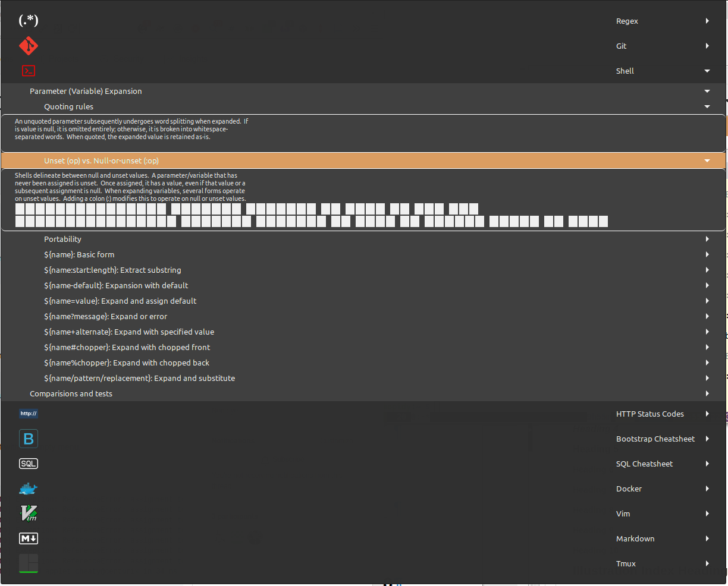
Task: Click the http:// sidebar icon
Action: 28,413
